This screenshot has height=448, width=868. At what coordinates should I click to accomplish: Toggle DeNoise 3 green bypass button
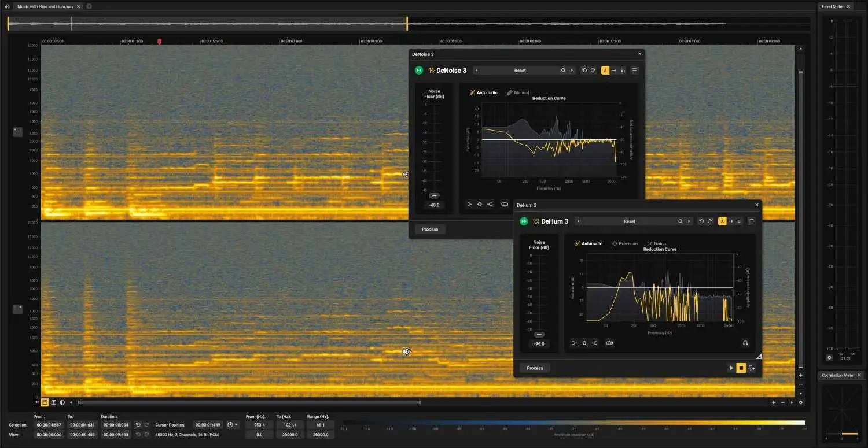click(x=419, y=71)
